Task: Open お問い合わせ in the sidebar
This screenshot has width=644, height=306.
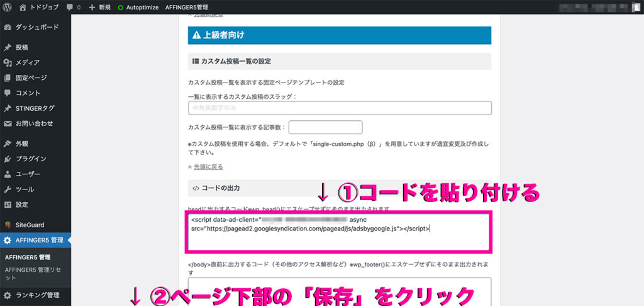Action: click(35, 123)
